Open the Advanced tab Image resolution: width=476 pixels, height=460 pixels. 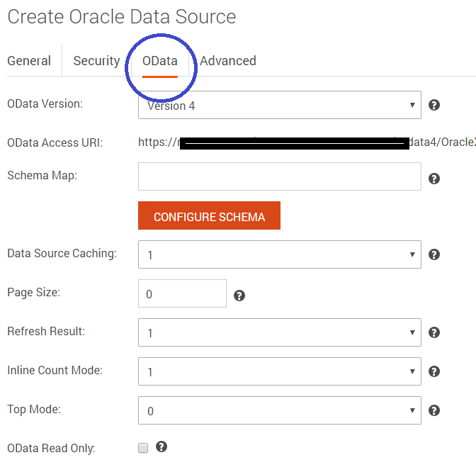tap(227, 61)
